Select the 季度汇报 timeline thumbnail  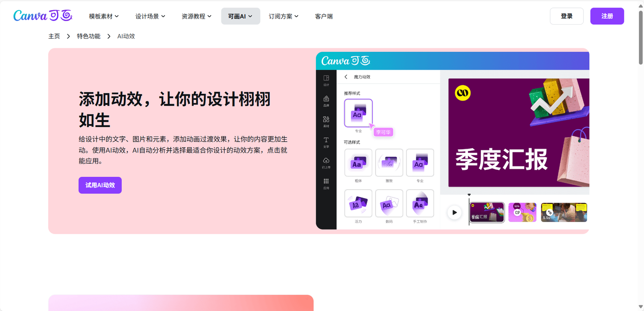pos(487,212)
